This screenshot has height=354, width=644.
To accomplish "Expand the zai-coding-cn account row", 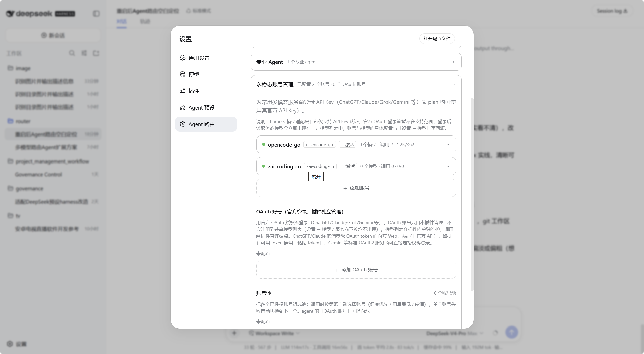I will click(x=356, y=166).
